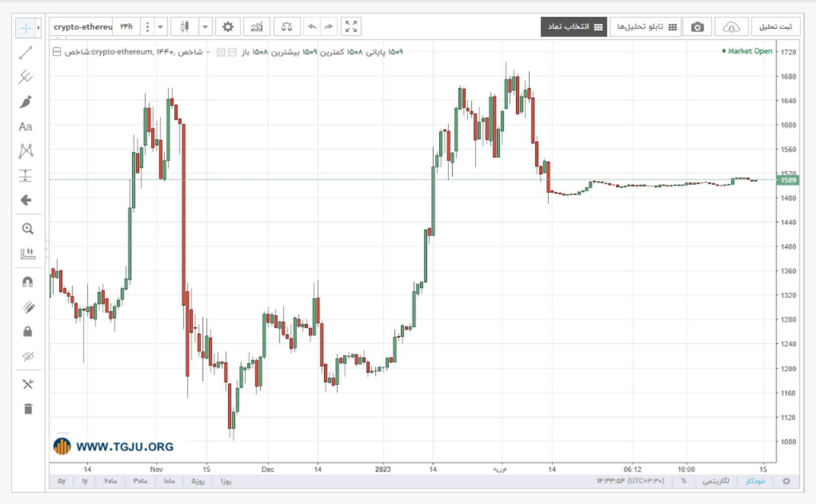Select the 1y time range
The image size is (816, 504).
pyautogui.click(x=85, y=481)
